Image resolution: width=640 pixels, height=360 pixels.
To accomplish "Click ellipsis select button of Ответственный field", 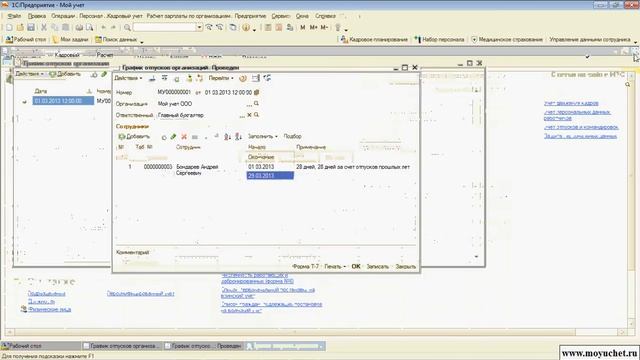I will [x=242, y=116].
